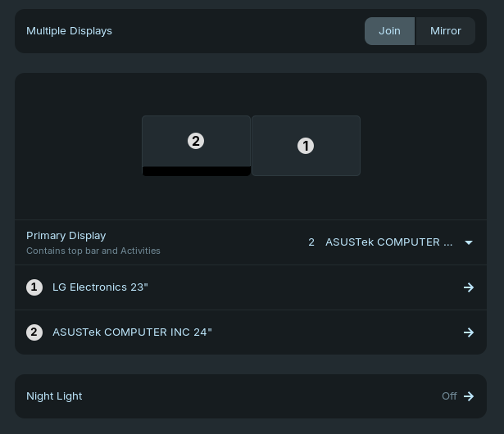The width and height of the screenshot is (504, 434).
Task: Click the circled 1 in the display preview
Action: [306, 146]
